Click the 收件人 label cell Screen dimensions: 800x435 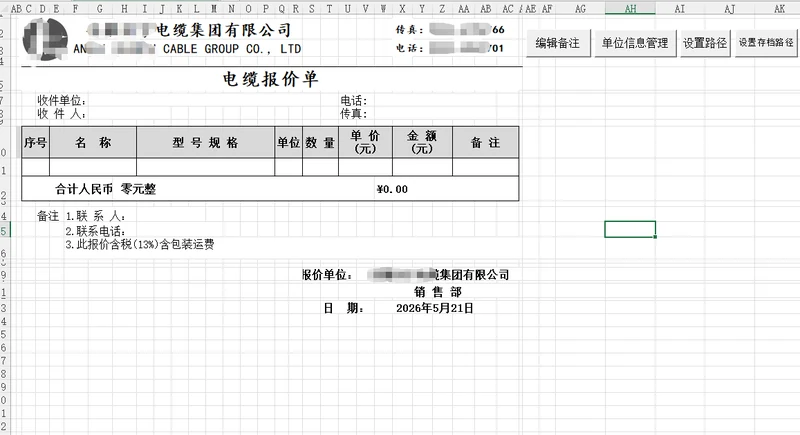61,113
